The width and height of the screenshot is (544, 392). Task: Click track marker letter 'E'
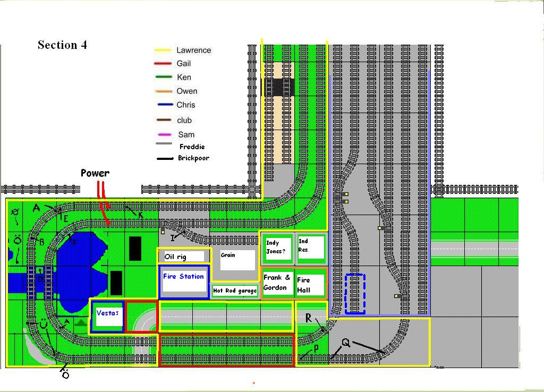(65, 218)
